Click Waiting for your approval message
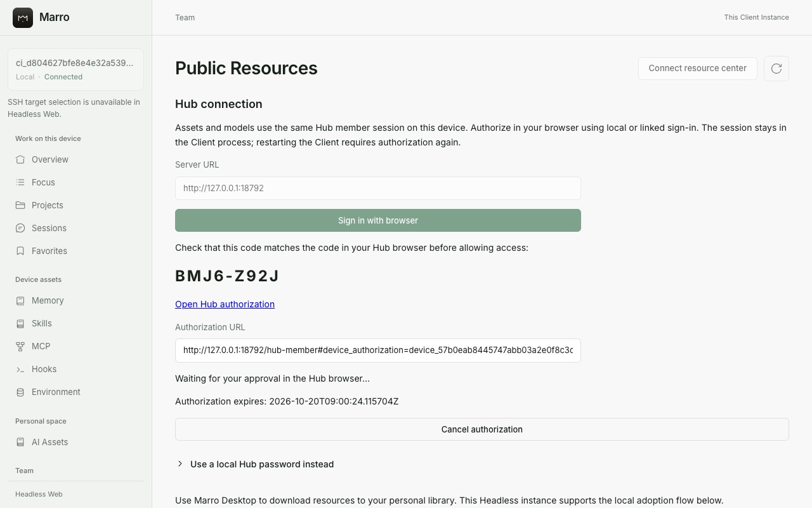 coord(272,378)
